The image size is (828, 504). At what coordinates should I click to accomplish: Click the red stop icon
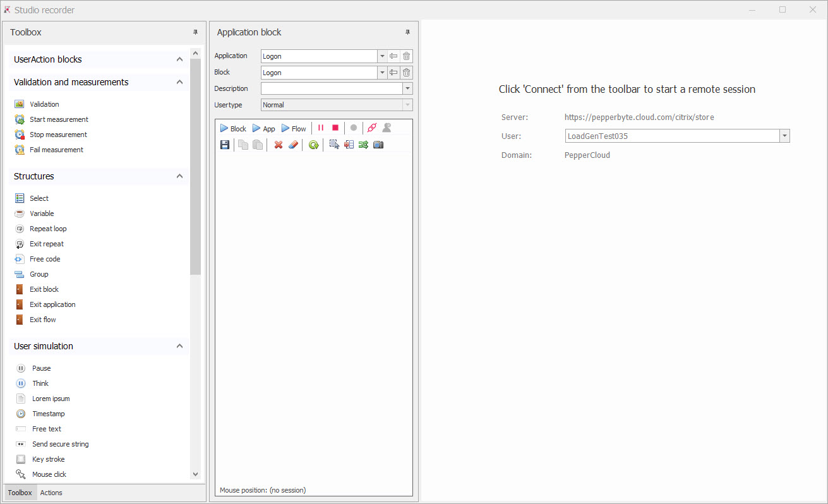click(335, 128)
